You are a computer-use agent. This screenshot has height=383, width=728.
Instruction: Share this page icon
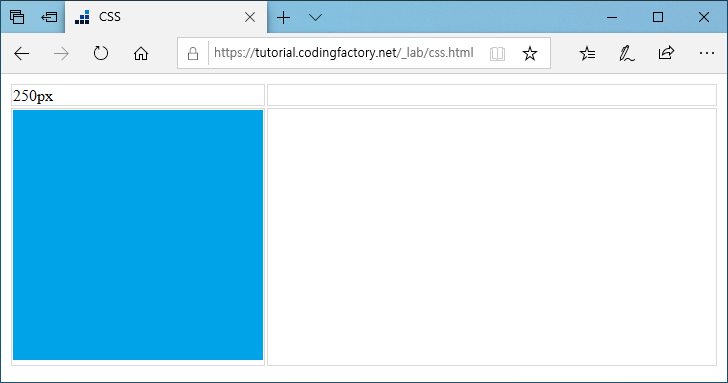[666, 53]
